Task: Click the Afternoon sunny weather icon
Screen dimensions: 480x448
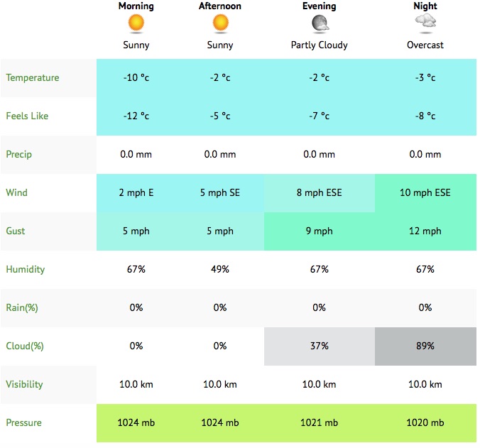Action: [x=219, y=24]
